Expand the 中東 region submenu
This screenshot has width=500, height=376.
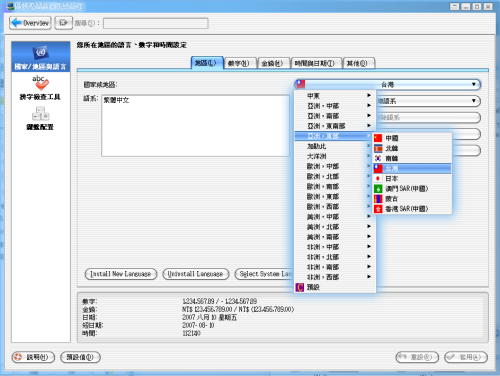(335, 96)
